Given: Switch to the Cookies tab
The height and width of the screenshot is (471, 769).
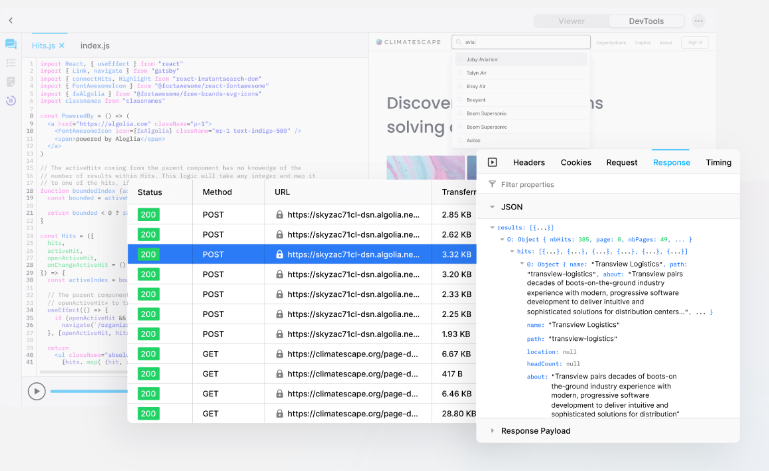Looking at the screenshot, I should pos(576,162).
